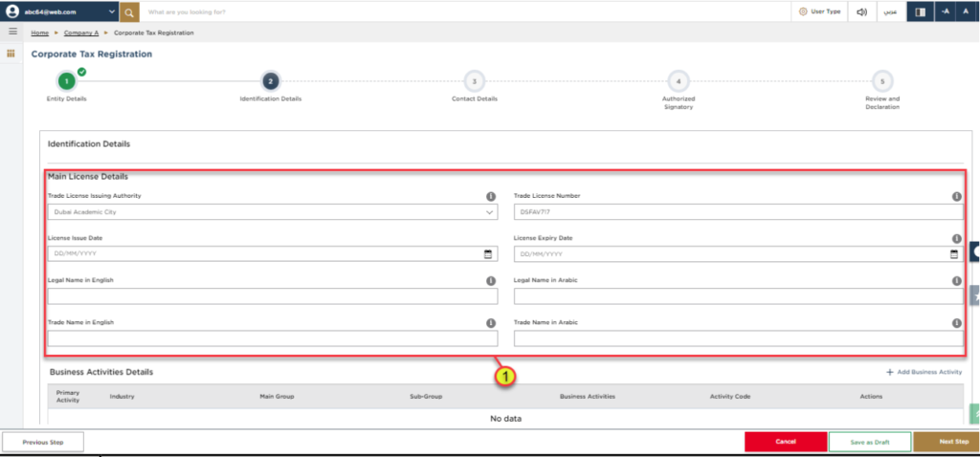Image resolution: width=980 pixels, height=457 pixels.
Task: Click the search magnifier icon
Action: click(129, 11)
